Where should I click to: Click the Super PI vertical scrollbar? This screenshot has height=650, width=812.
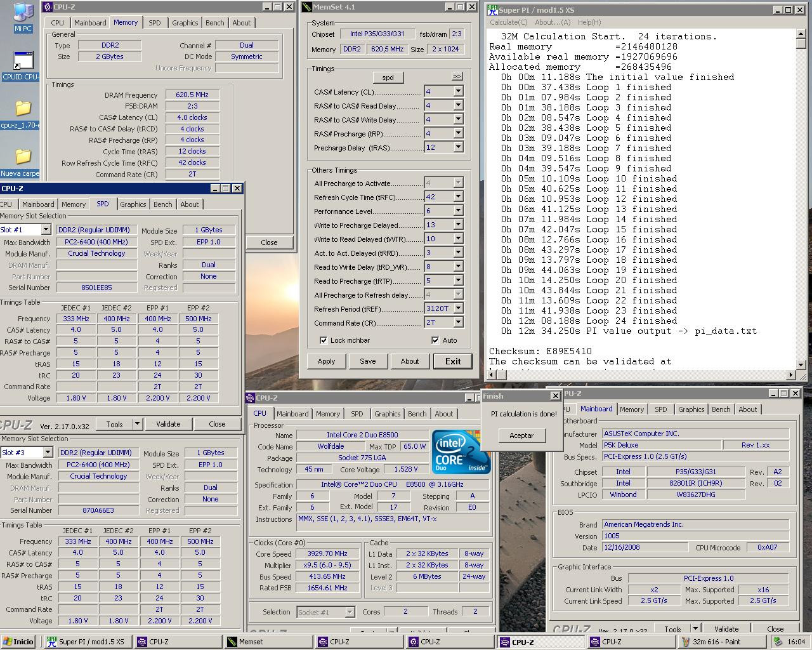802,201
